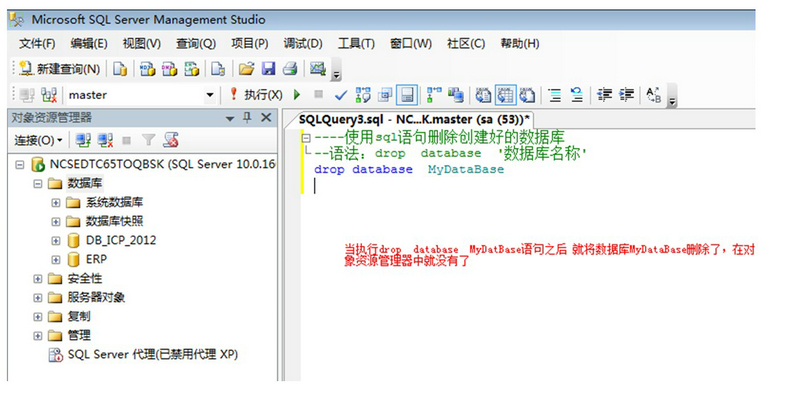Open the 调试(D) menu
The width and height of the screenshot is (800, 393).
coord(303,44)
